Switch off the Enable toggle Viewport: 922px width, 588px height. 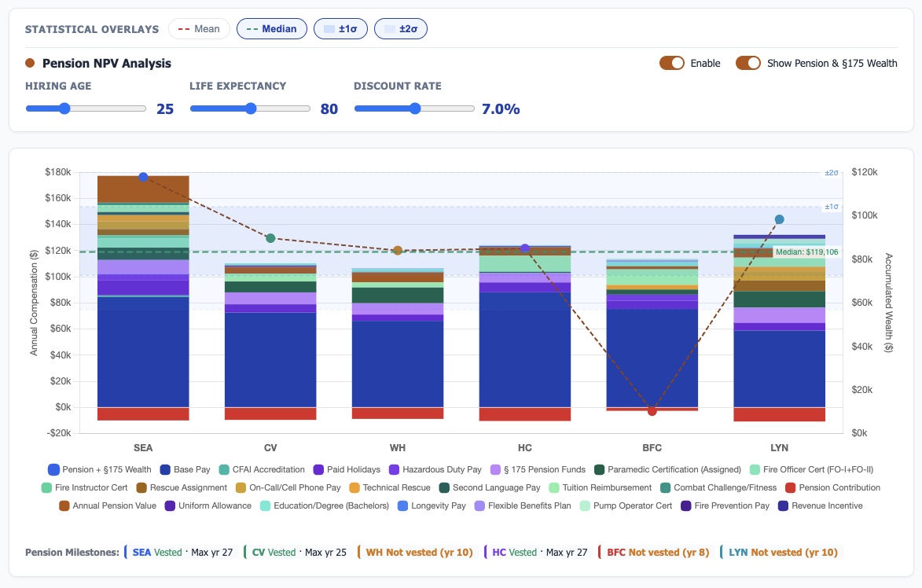[671, 63]
